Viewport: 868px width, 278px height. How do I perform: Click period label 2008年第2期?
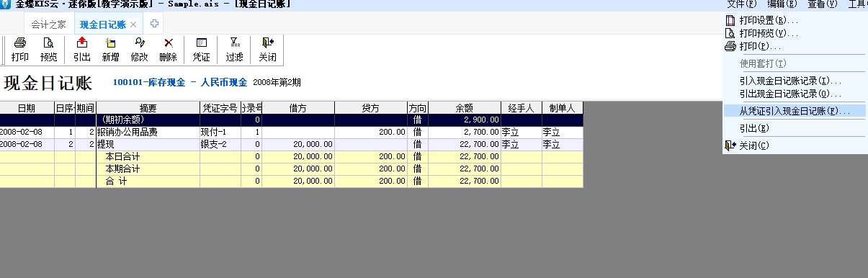(x=277, y=82)
